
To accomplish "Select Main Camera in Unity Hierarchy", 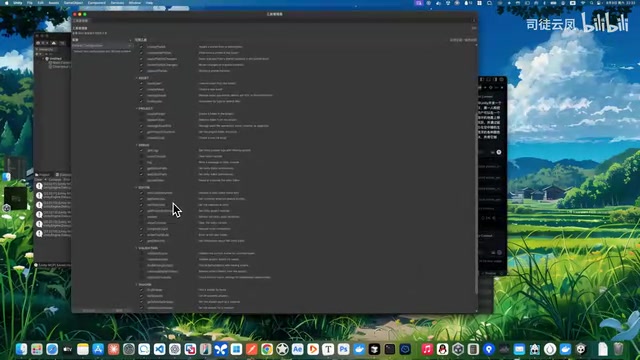I will (x=60, y=62).
